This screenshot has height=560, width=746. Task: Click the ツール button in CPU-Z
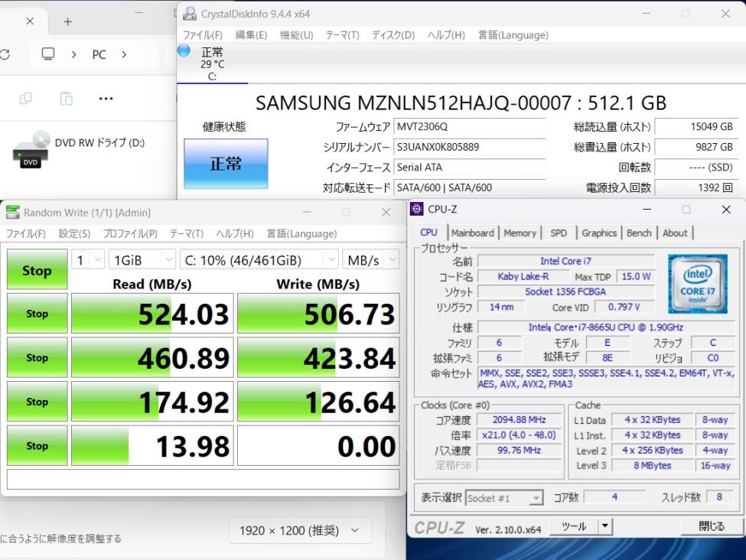pos(575,526)
